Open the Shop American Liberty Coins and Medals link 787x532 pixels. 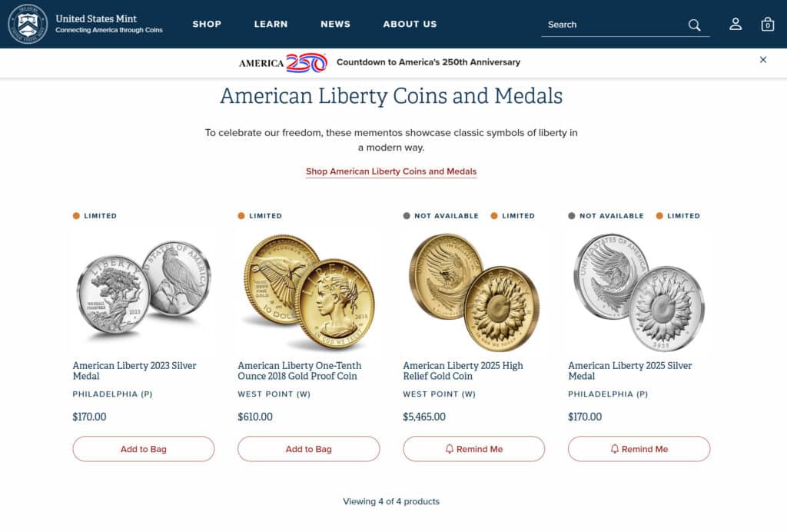click(390, 171)
